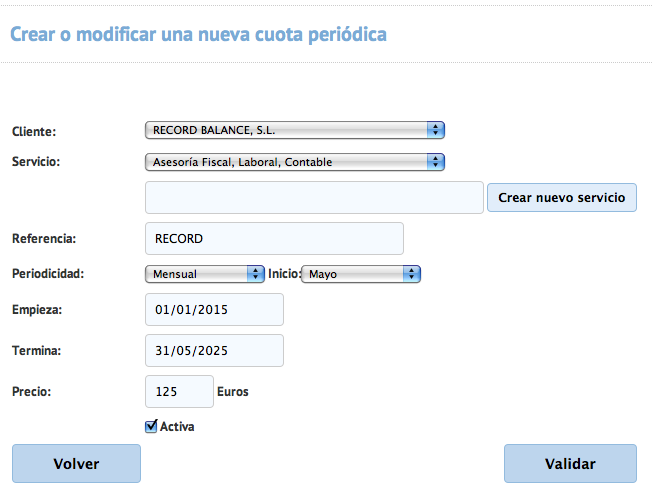Click the Precio field label
This screenshot has height=494, width=652.
tap(31, 392)
